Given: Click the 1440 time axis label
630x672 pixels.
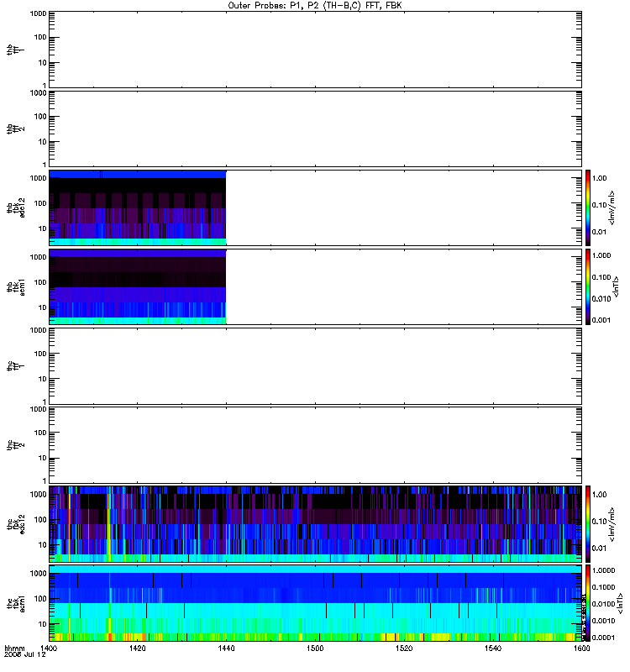Looking at the screenshot, I should 226,648.
